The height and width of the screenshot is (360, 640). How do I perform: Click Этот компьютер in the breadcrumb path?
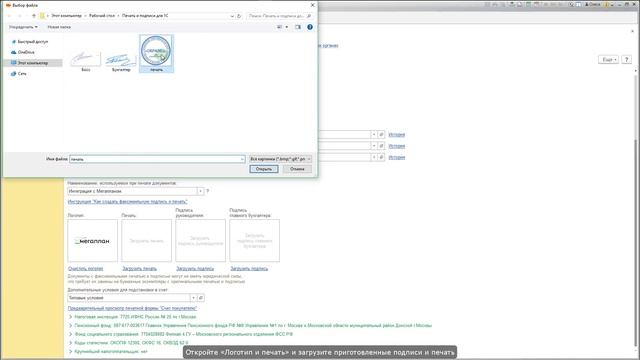point(66,16)
